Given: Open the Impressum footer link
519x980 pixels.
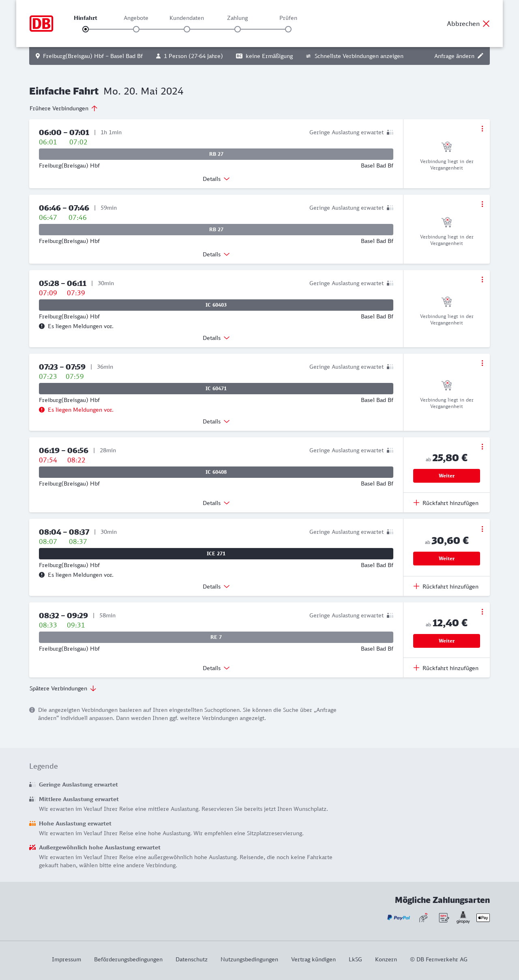Looking at the screenshot, I should point(66,959).
